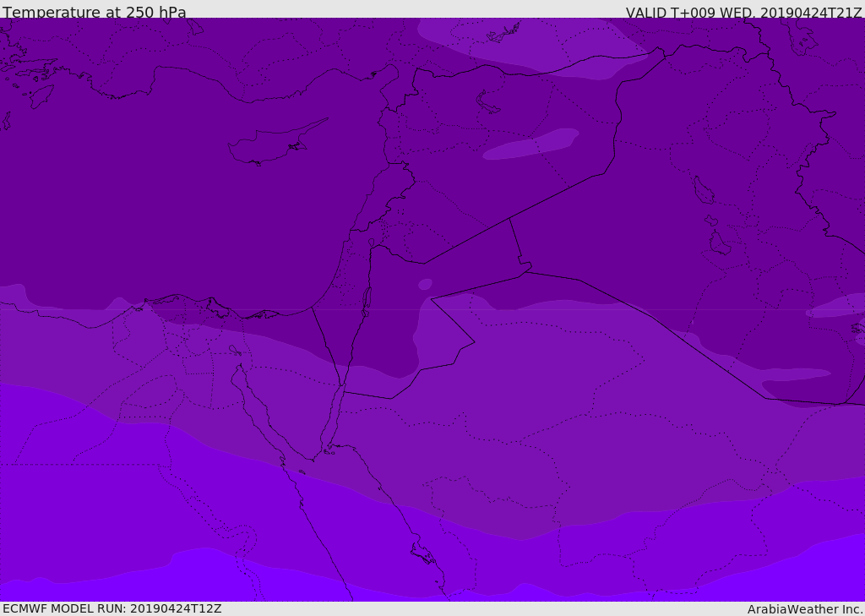Click the 'VALID T+009 WED. 20190424T21Z' timestamp

click(743, 12)
